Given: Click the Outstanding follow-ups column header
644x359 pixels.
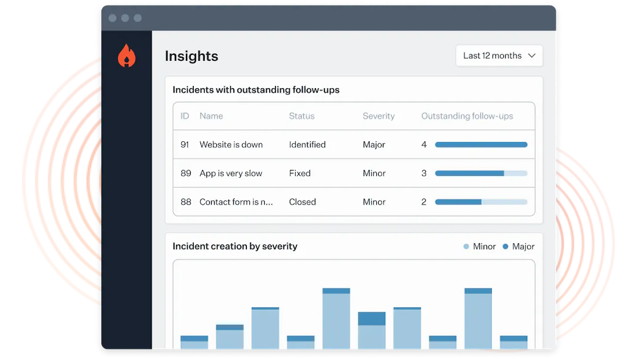Looking at the screenshot, I should (x=467, y=116).
